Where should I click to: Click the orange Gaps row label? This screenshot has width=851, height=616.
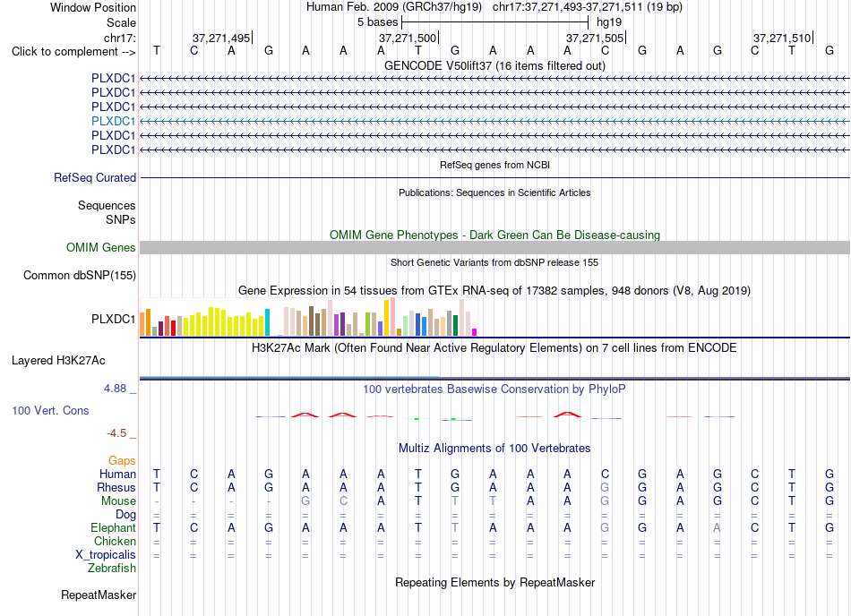(x=122, y=460)
